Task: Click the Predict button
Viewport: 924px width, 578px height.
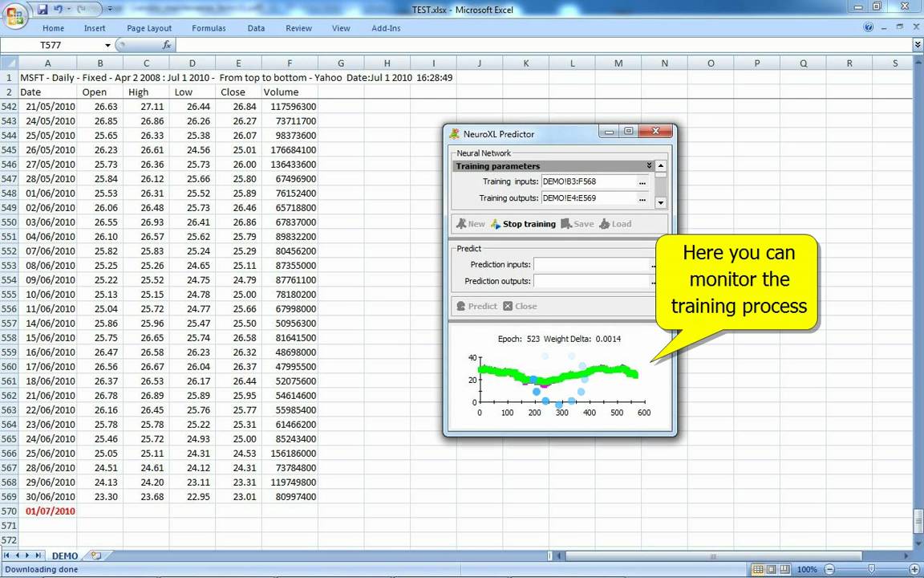Action: pyautogui.click(x=476, y=306)
